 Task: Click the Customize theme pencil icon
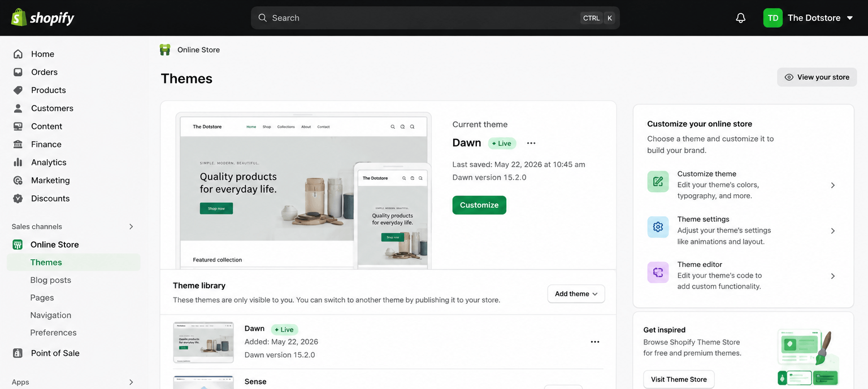658,182
